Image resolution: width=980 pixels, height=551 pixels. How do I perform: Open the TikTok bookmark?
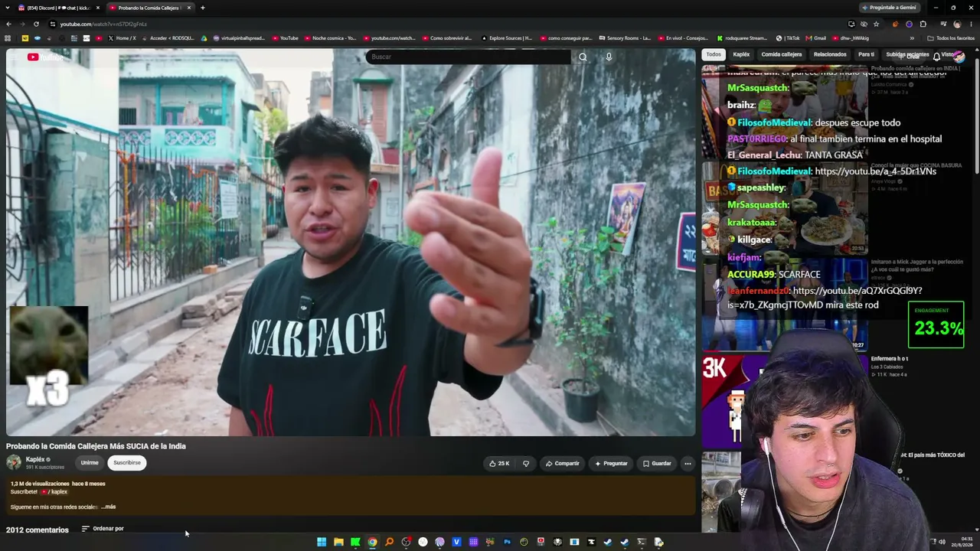pyautogui.click(x=788, y=38)
